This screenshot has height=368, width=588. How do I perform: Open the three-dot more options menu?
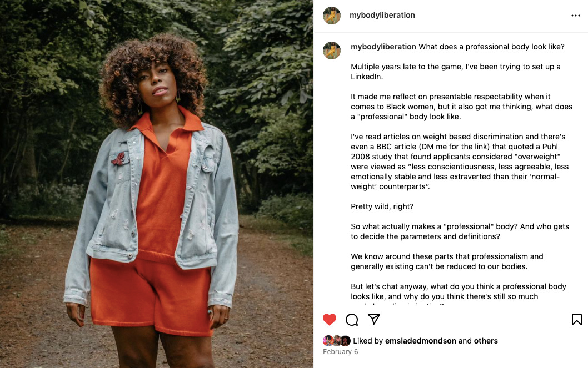576,16
